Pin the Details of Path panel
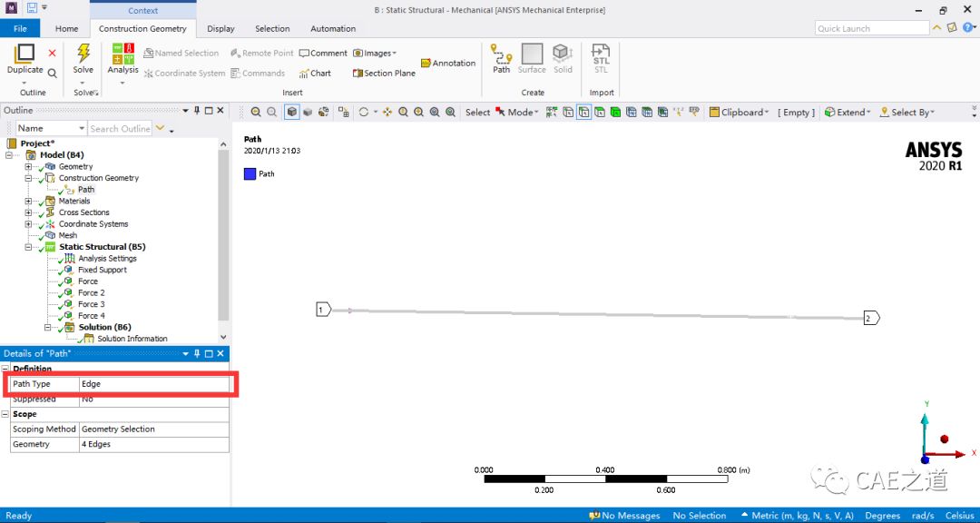 point(196,353)
